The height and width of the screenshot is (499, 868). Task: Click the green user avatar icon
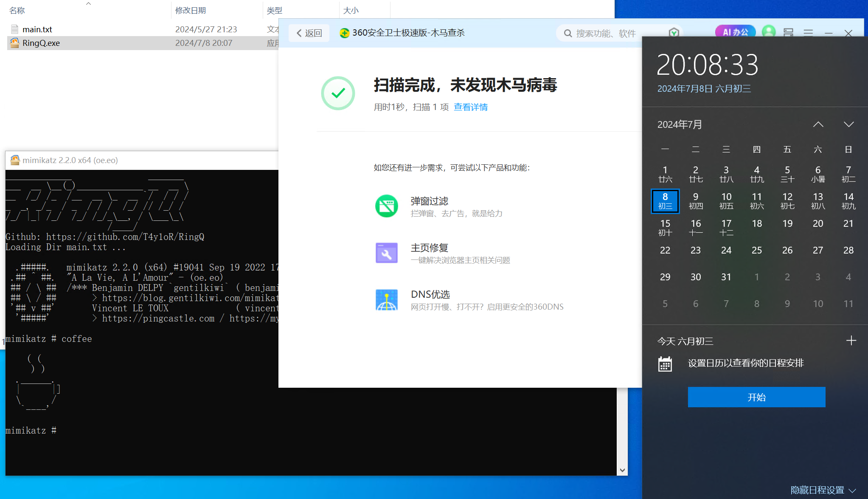pos(769,32)
